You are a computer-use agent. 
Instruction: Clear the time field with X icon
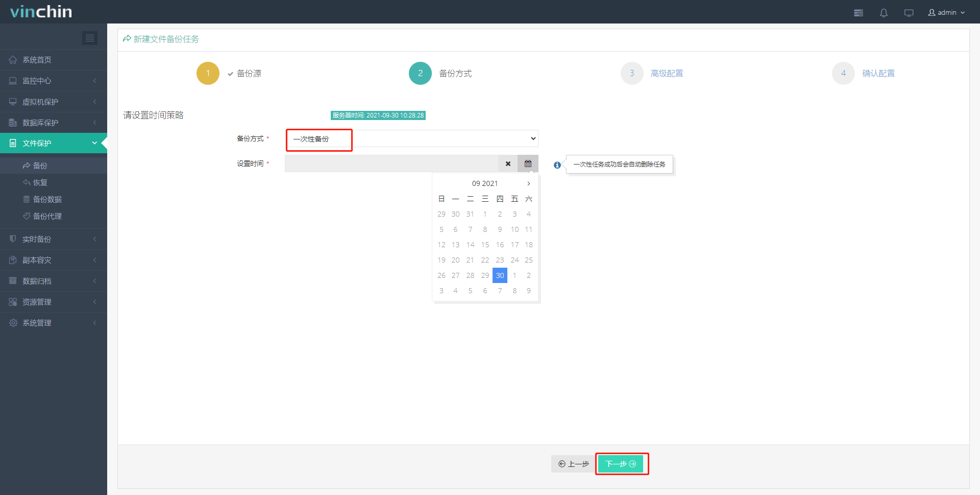tap(508, 163)
